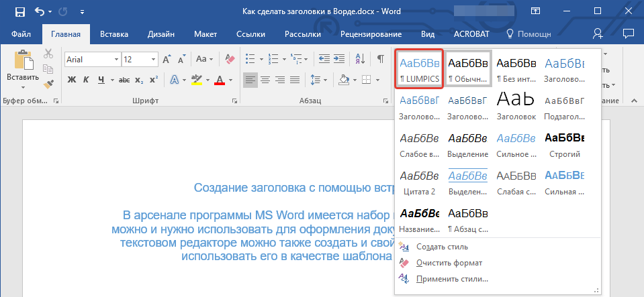The width and height of the screenshot is (644, 297).
Task: Toggle show paragraph marks (¶)
Action: pyautogui.click(x=380, y=59)
